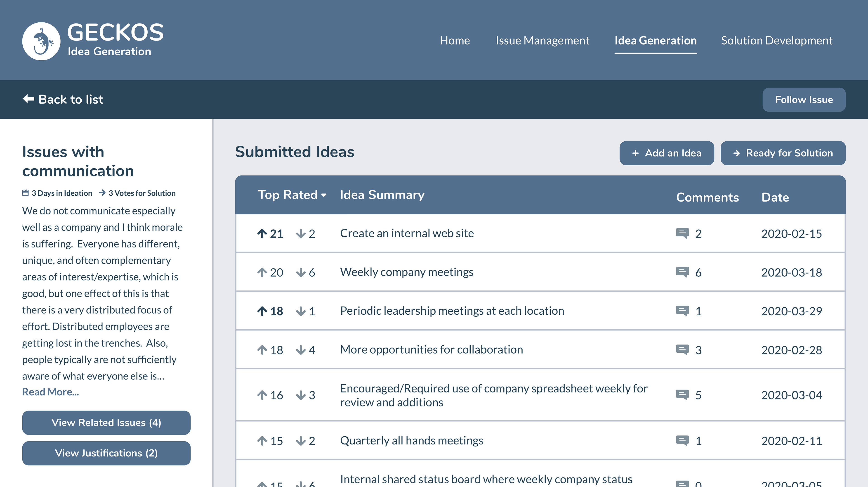Go to Issue Management tab
868x487 pixels.
tap(542, 40)
